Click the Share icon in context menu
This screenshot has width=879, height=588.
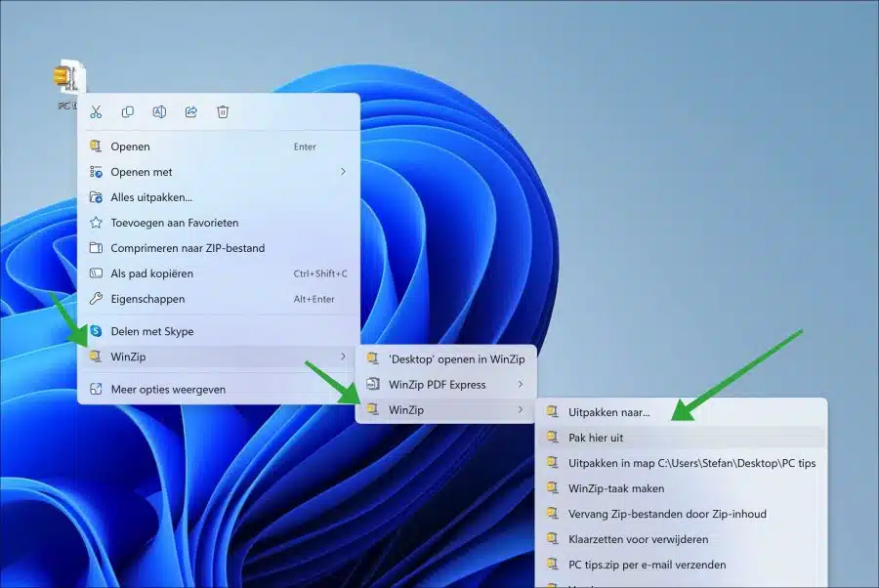pos(191,112)
